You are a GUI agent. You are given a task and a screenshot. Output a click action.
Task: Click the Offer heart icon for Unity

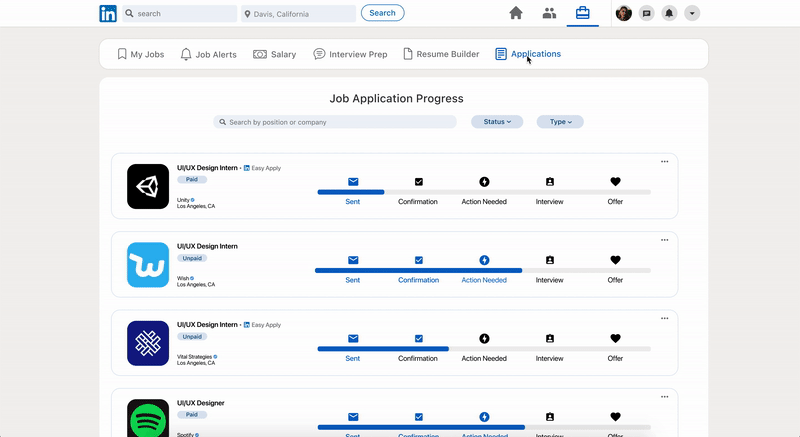pyautogui.click(x=615, y=182)
